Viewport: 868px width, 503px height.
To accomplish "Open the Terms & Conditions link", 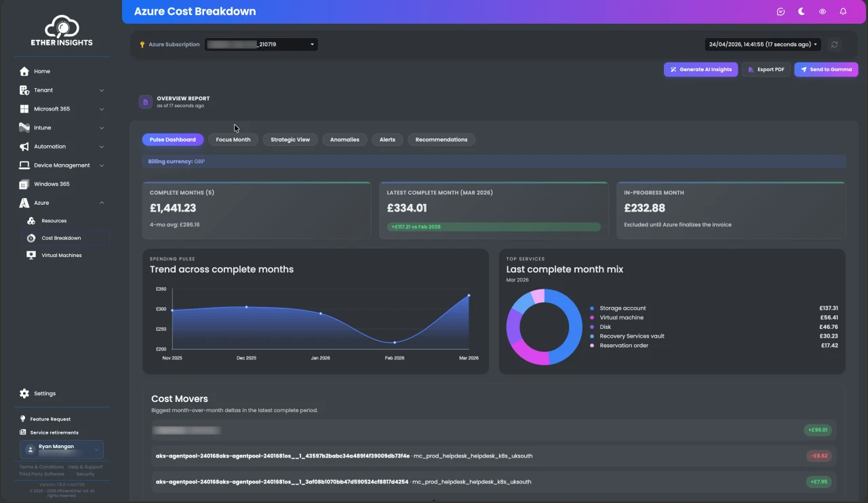I will [41, 467].
